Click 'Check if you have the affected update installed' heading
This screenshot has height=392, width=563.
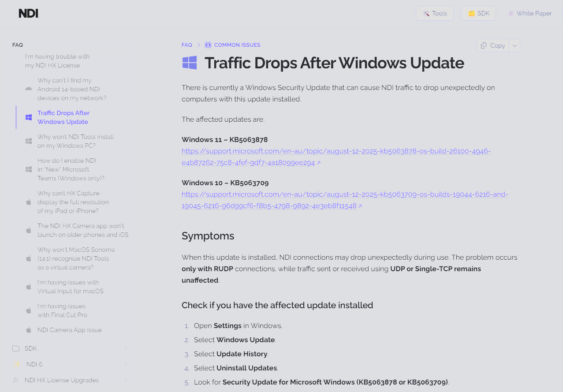pos(277,305)
